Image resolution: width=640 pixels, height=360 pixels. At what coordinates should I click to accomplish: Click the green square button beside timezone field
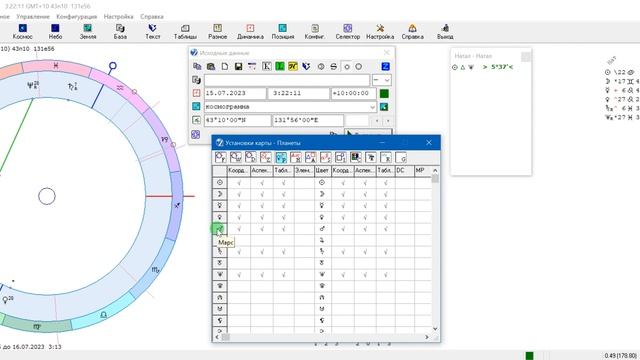point(384,93)
